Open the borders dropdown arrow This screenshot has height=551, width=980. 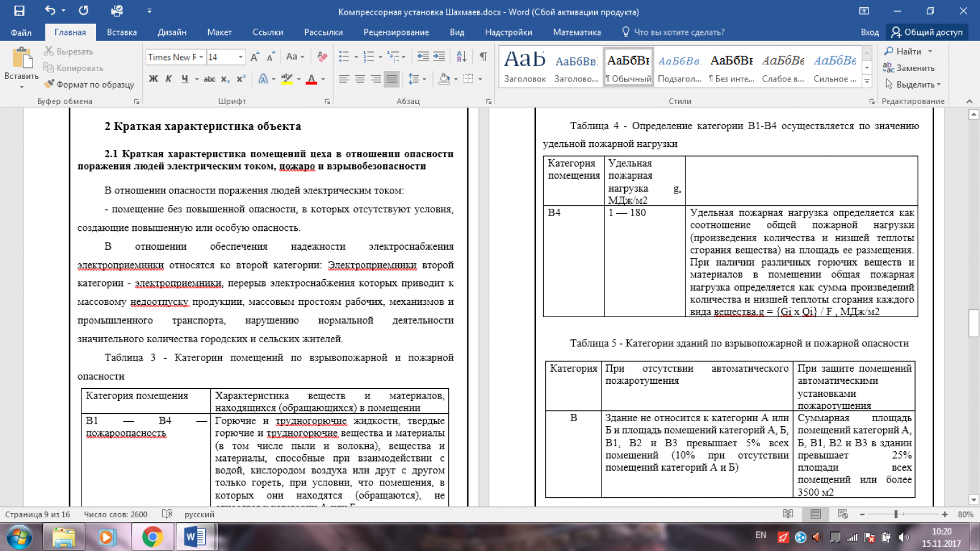(480, 79)
